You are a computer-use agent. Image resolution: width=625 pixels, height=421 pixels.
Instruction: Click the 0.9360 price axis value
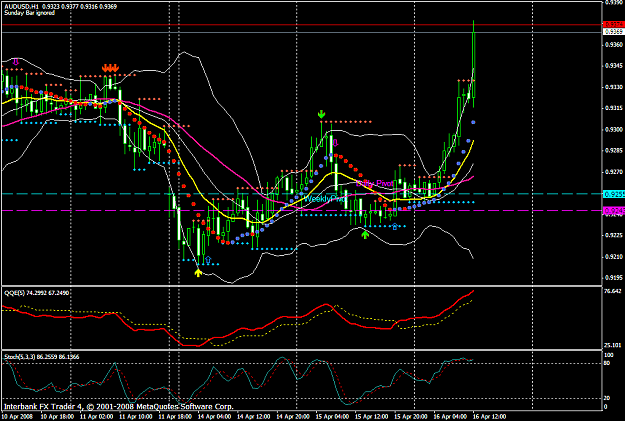click(614, 45)
